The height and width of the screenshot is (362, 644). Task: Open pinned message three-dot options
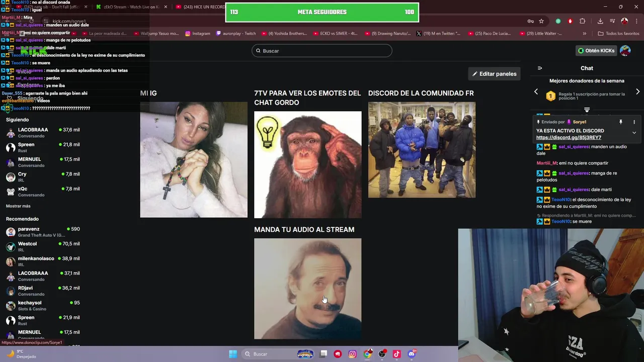click(x=634, y=122)
